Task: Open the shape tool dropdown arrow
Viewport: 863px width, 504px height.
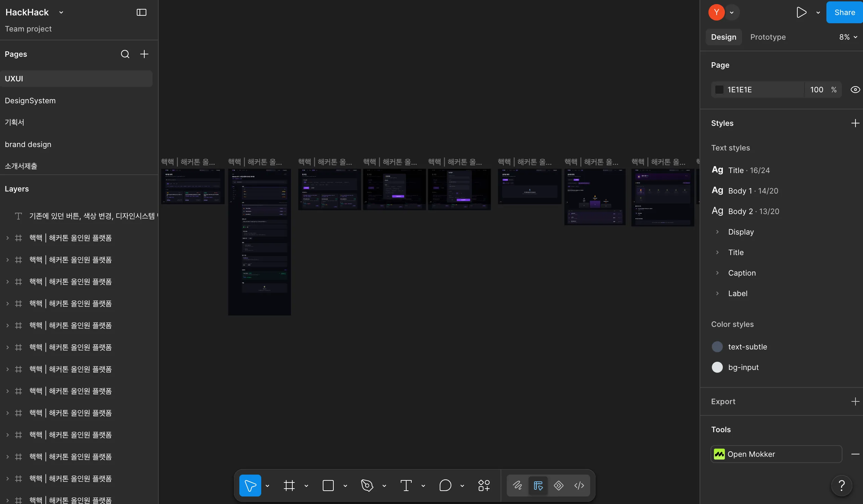Action: pos(345,486)
